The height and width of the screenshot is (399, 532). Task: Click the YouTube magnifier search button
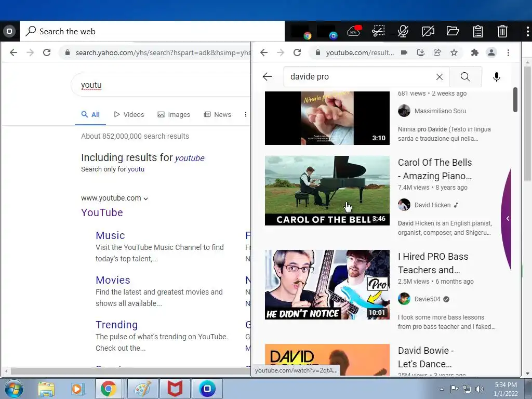coord(465,77)
